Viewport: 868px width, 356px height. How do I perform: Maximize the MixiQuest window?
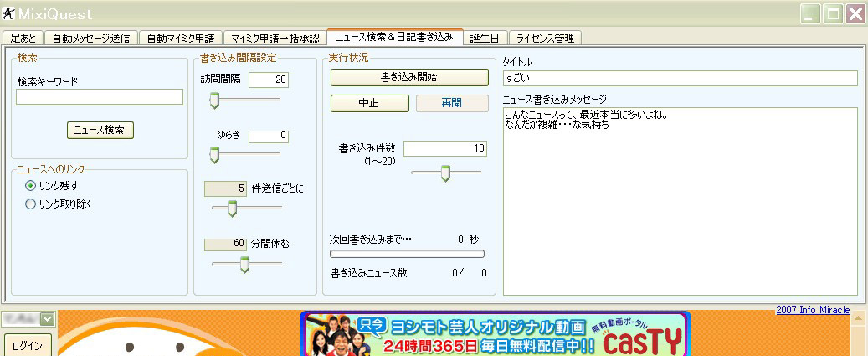(x=832, y=14)
